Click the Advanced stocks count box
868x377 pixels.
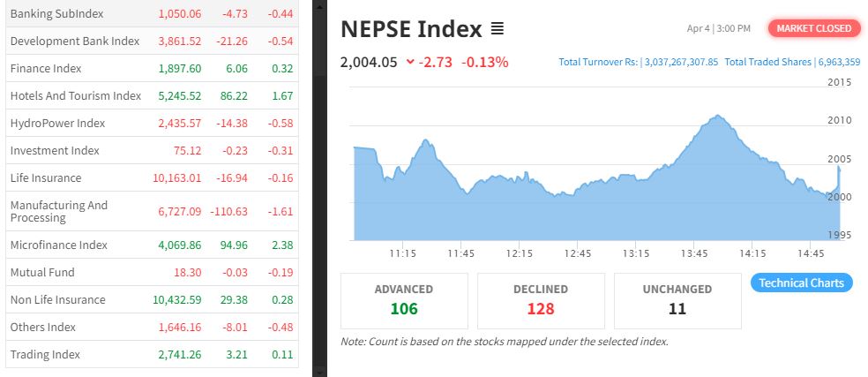click(403, 300)
